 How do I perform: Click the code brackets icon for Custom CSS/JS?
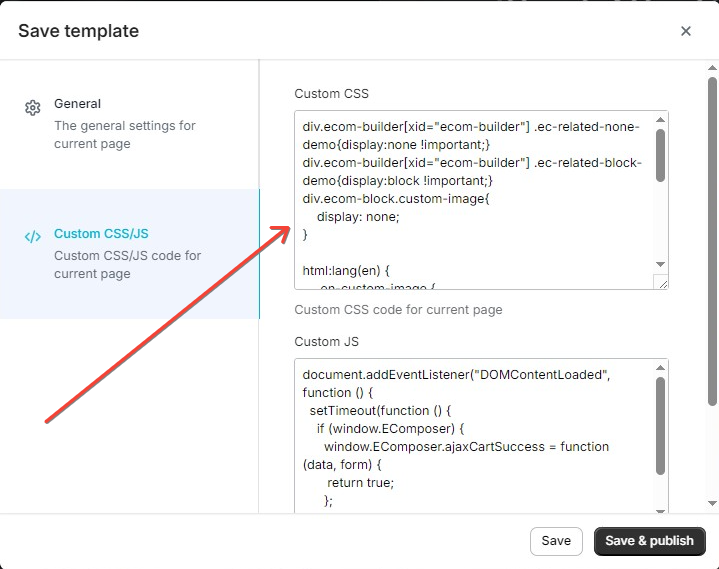(32, 237)
